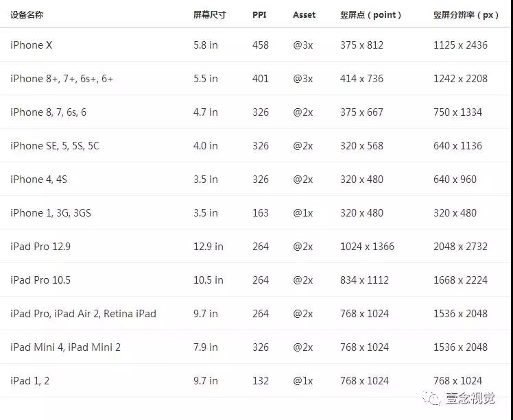Select the iPhone X device name
Viewport: 513px width, 420px height.
pos(32,45)
